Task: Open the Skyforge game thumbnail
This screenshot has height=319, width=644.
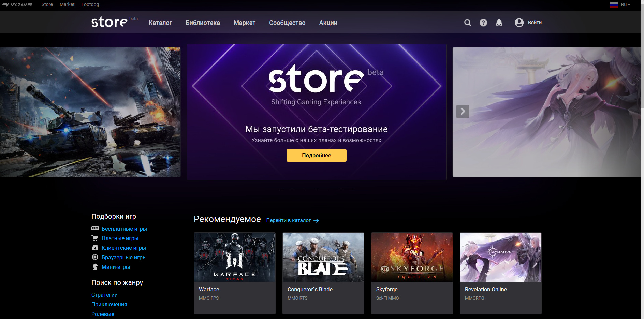Action: coord(412,257)
